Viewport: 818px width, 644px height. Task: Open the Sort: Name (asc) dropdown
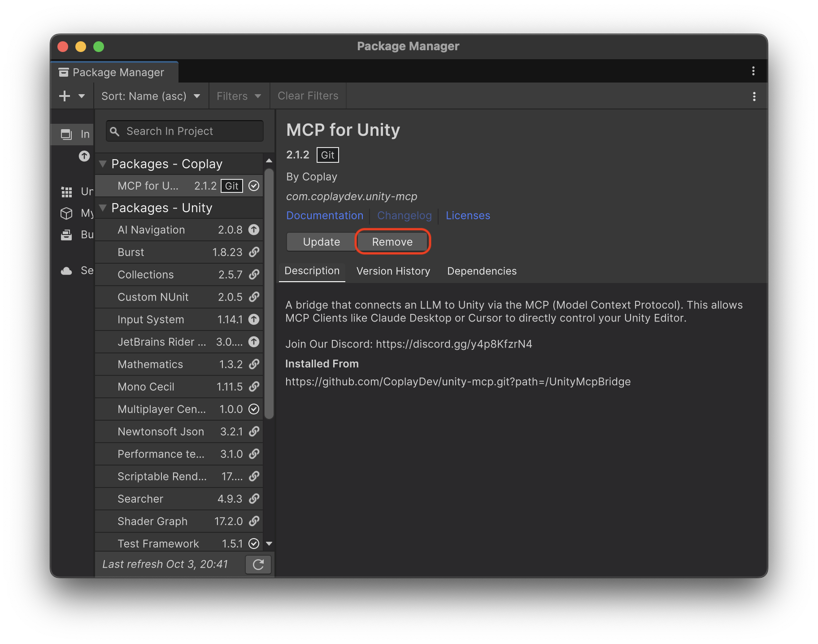(x=151, y=96)
